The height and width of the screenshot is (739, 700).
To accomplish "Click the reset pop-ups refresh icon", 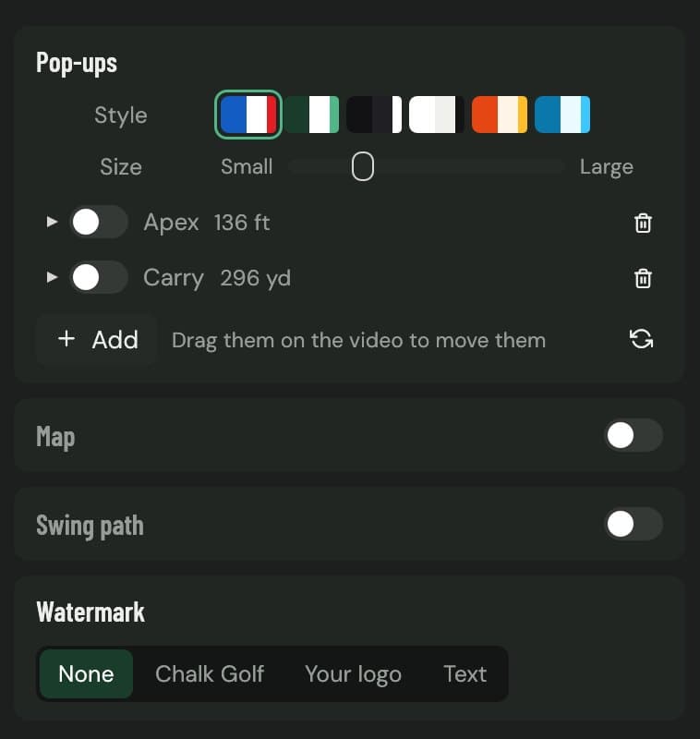I will (x=641, y=339).
